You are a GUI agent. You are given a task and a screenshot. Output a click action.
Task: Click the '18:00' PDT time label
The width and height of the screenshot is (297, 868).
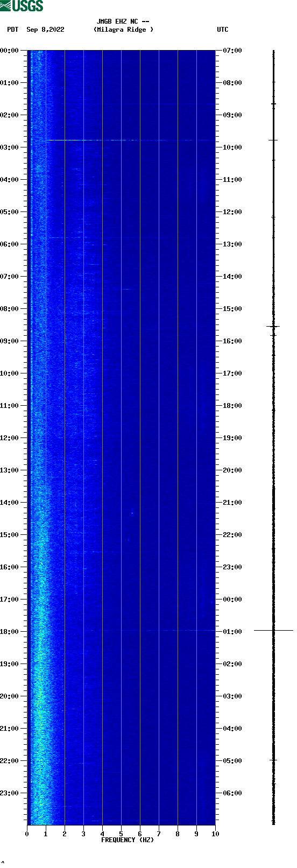tap(10, 632)
